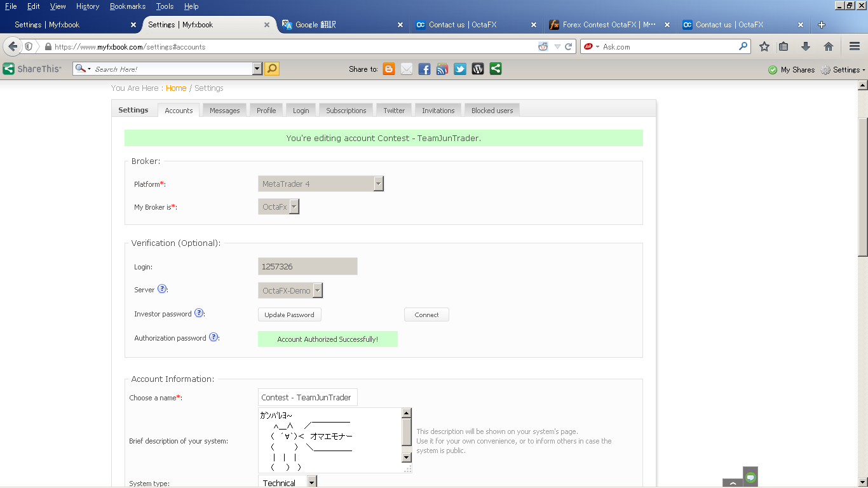Switch to the Twitter settings tab
This screenshot has height=488, width=868.
[x=394, y=110]
